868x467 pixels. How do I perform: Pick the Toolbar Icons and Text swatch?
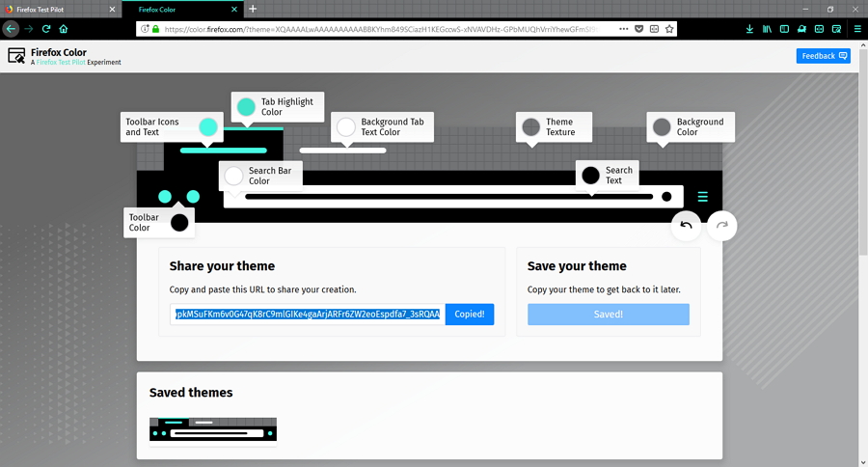(208, 126)
